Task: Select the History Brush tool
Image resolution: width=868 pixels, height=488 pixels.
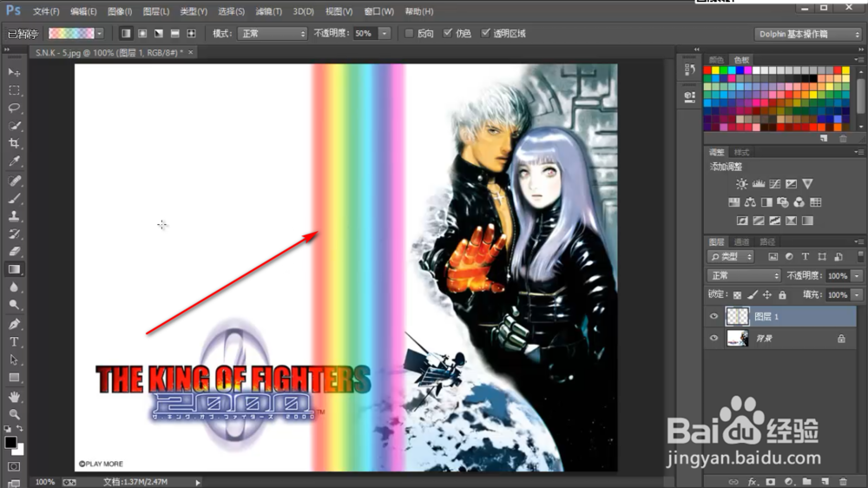Action: (14, 234)
